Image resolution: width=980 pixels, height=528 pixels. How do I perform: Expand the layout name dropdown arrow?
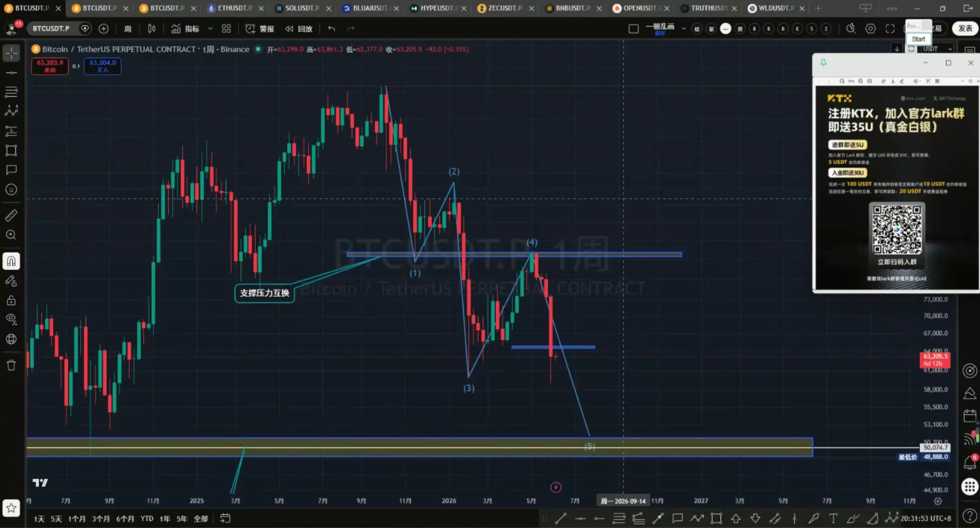pos(683,29)
